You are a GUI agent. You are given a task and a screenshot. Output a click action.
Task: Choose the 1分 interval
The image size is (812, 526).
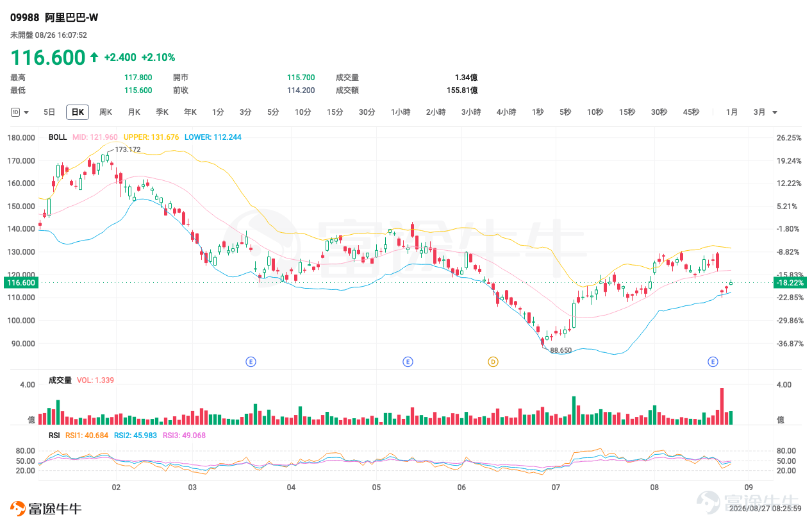click(x=218, y=112)
